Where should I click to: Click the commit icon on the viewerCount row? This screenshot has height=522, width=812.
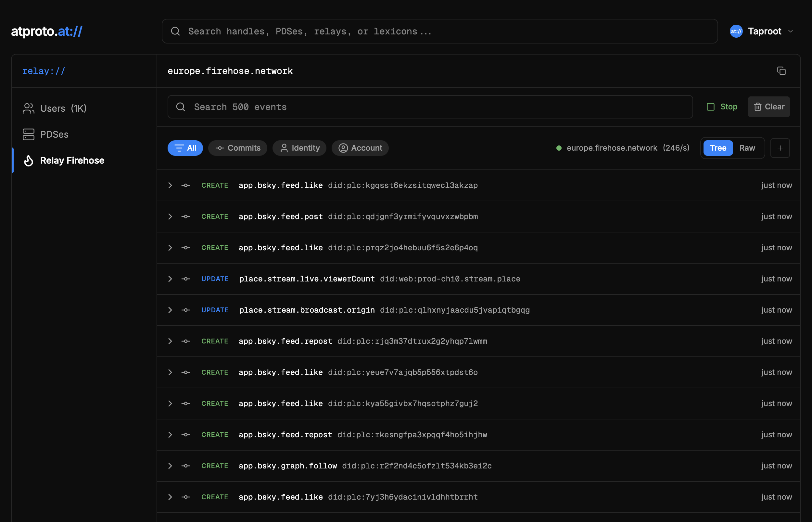pyautogui.click(x=186, y=279)
